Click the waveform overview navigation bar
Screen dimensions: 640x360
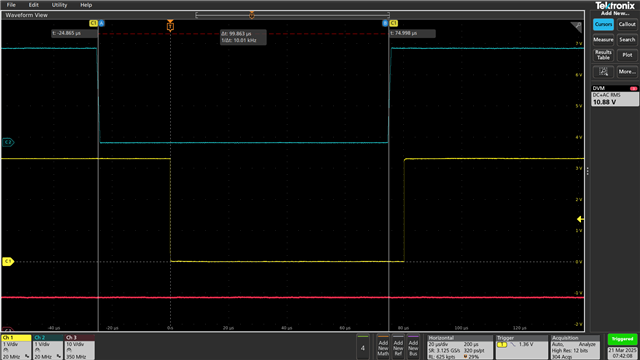pos(292,15)
